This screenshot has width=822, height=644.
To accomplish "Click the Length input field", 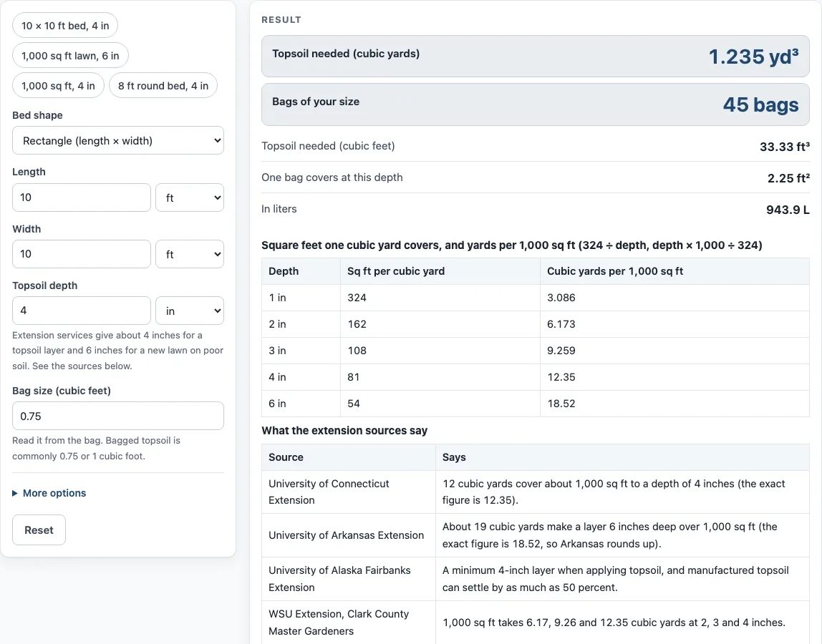I will coord(81,197).
